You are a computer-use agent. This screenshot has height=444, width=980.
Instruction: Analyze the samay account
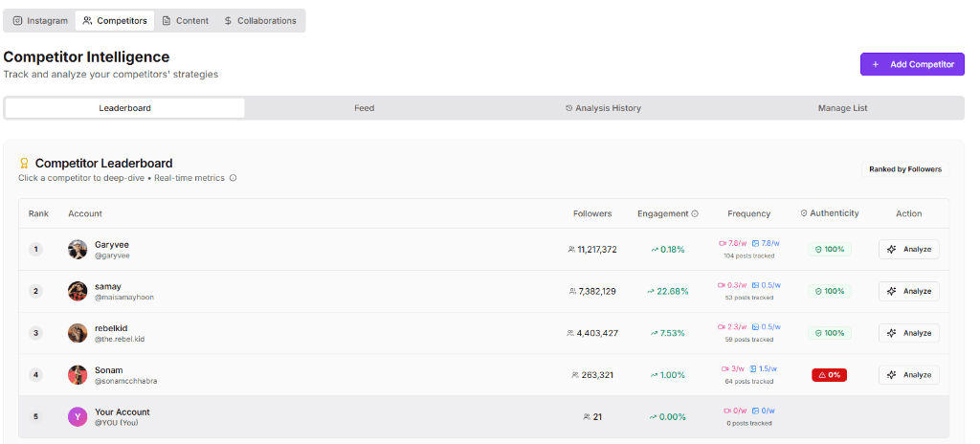pyautogui.click(x=909, y=292)
